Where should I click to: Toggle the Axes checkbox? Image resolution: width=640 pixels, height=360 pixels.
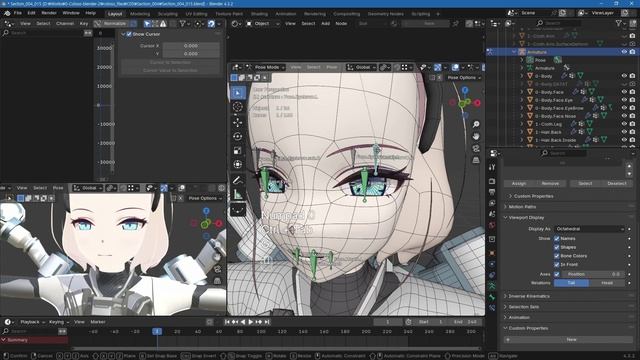[x=557, y=274]
